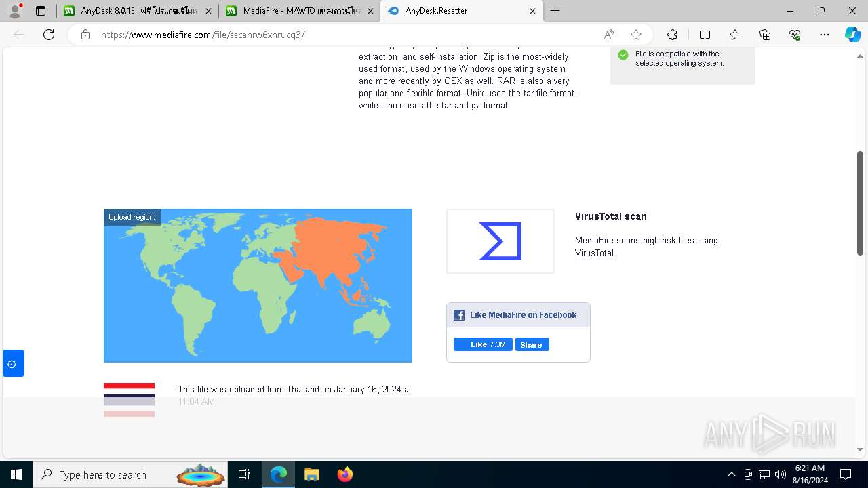Open Browser essentials icon
The height and width of the screenshot is (488, 868).
(x=795, y=35)
